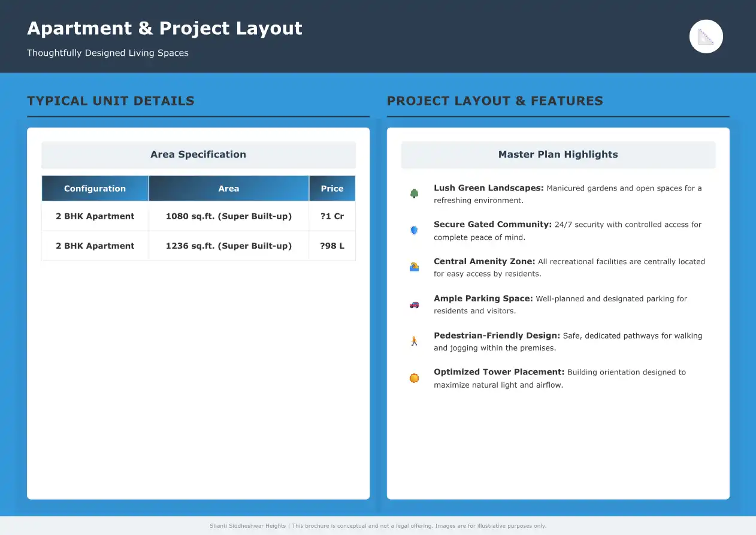
Task: Click the Apartment & Project Layout page title
Action: click(x=165, y=28)
